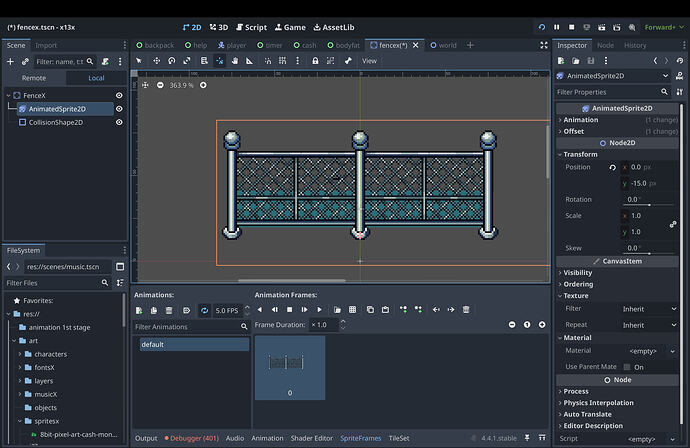Switch to the Script workspace

tap(250, 27)
